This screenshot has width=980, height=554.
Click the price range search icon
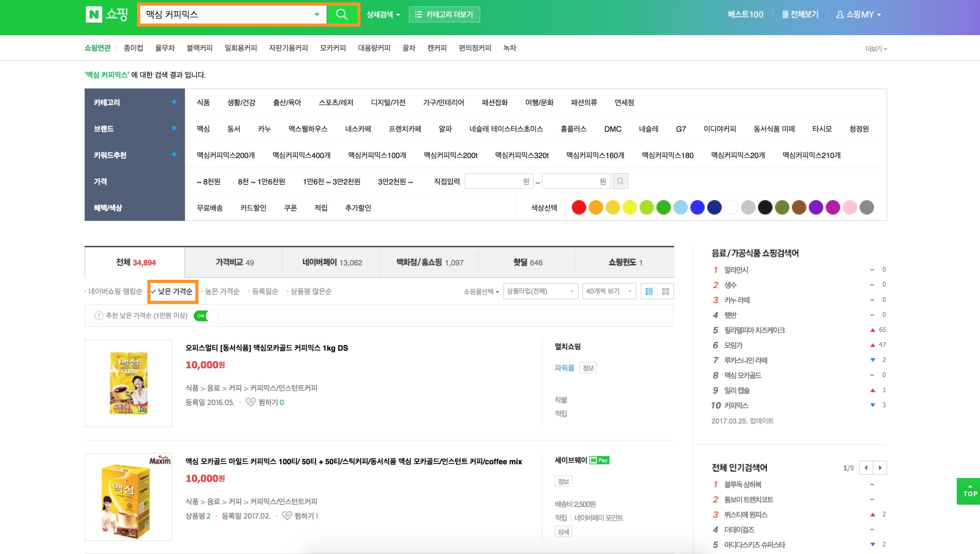[620, 181]
